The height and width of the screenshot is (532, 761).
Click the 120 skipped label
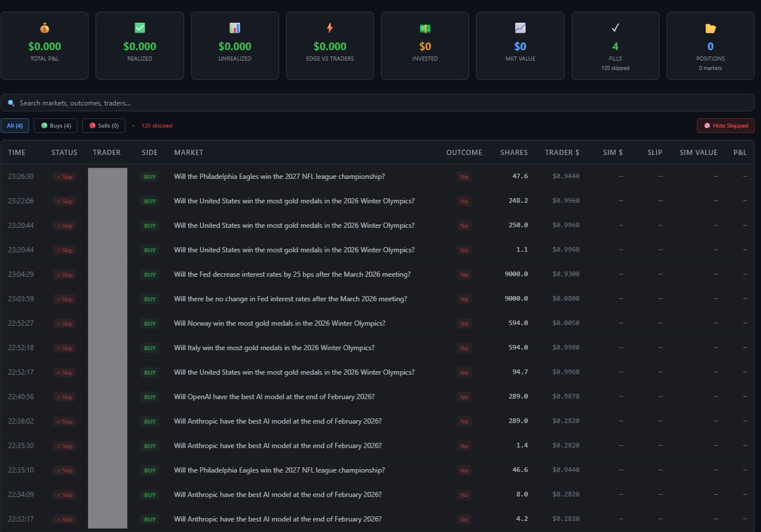156,125
